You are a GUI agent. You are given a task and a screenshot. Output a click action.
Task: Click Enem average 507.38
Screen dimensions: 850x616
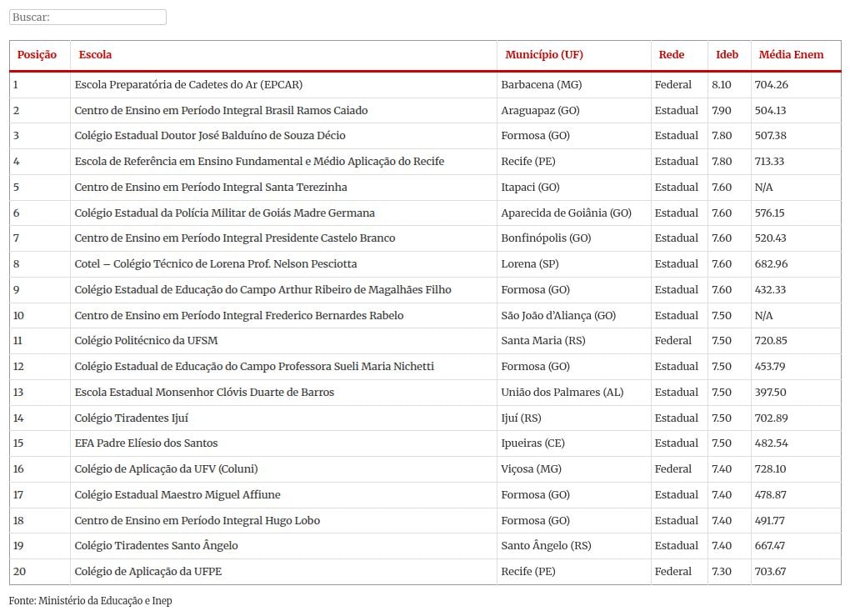(x=770, y=136)
